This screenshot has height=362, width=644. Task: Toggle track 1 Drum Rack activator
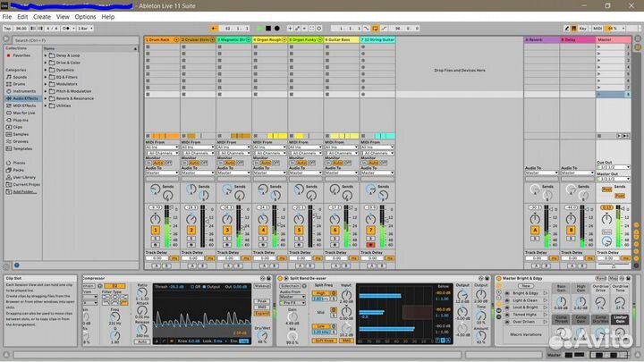click(x=155, y=230)
